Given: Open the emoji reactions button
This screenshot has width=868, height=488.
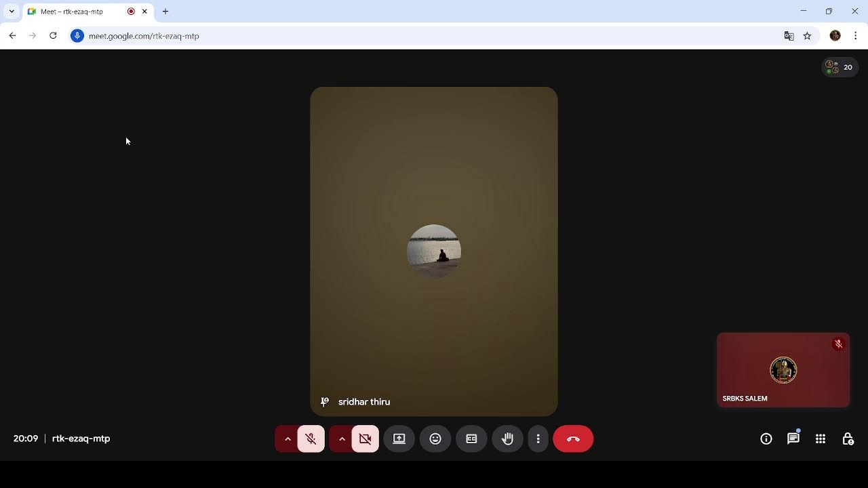Looking at the screenshot, I should [435, 439].
